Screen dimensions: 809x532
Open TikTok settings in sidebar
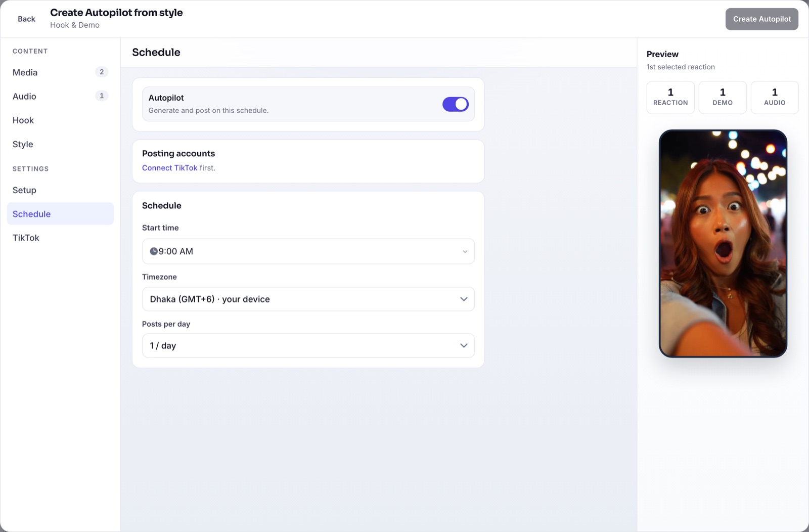60,238
